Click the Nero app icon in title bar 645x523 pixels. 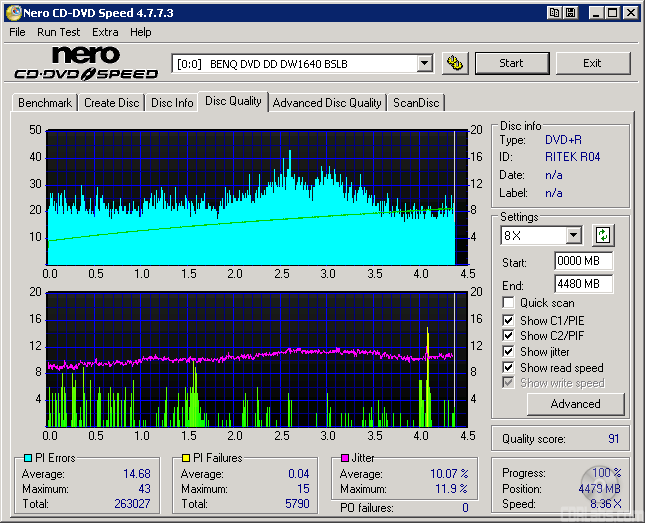click(x=12, y=13)
